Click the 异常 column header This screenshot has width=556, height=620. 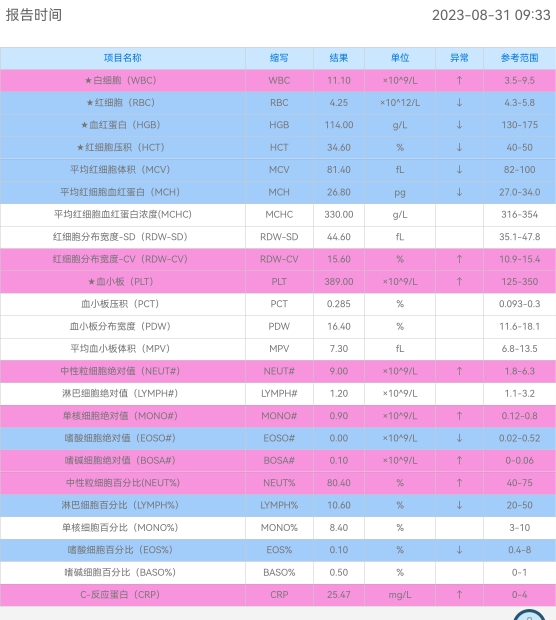459,58
